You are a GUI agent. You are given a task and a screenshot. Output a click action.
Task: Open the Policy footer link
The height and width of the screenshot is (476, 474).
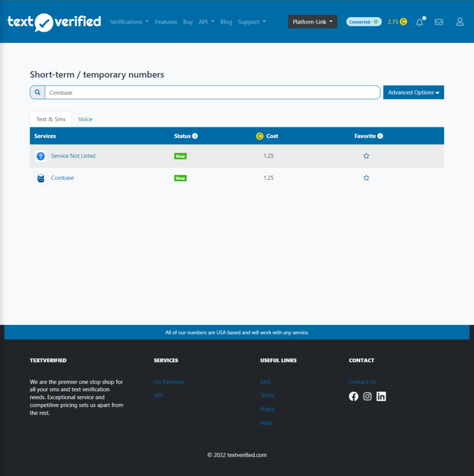pos(267,409)
